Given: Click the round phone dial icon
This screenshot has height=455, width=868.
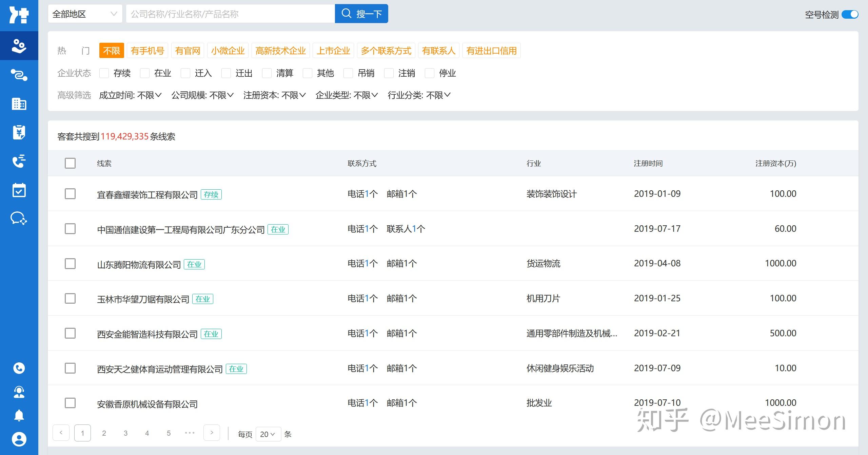Looking at the screenshot, I should [x=19, y=368].
